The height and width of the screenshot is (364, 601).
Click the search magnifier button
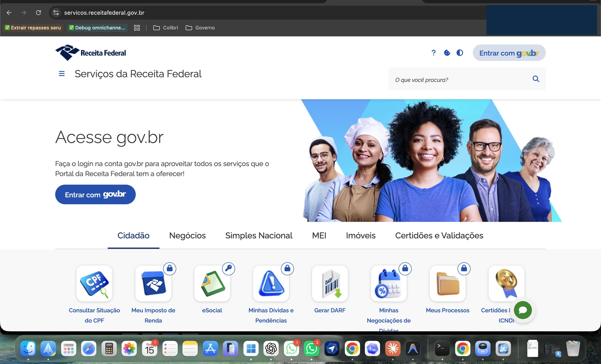point(535,79)
